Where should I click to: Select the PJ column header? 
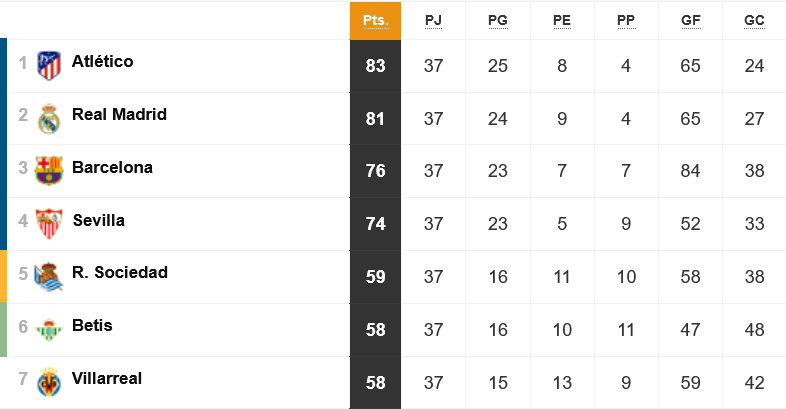433,21
